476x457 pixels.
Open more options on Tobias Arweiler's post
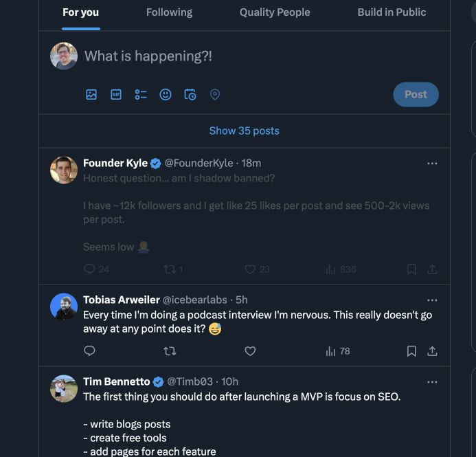[432, 300]
